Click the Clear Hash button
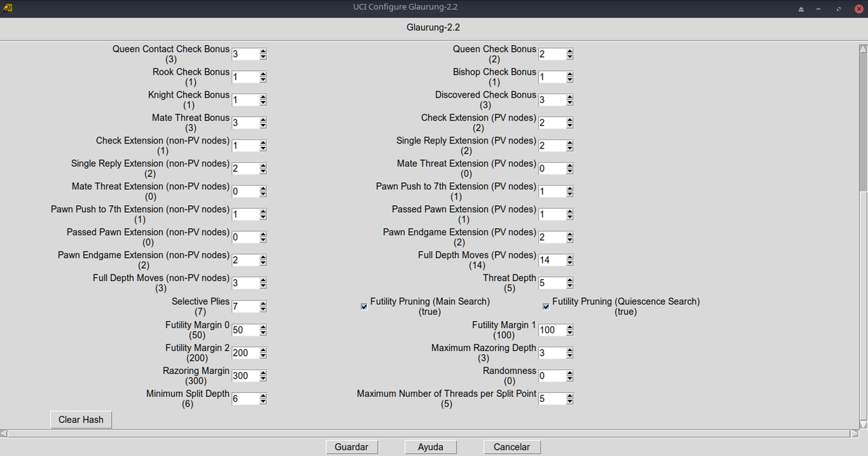Screen dimensions: 868x456 click(x=81, y=419)
